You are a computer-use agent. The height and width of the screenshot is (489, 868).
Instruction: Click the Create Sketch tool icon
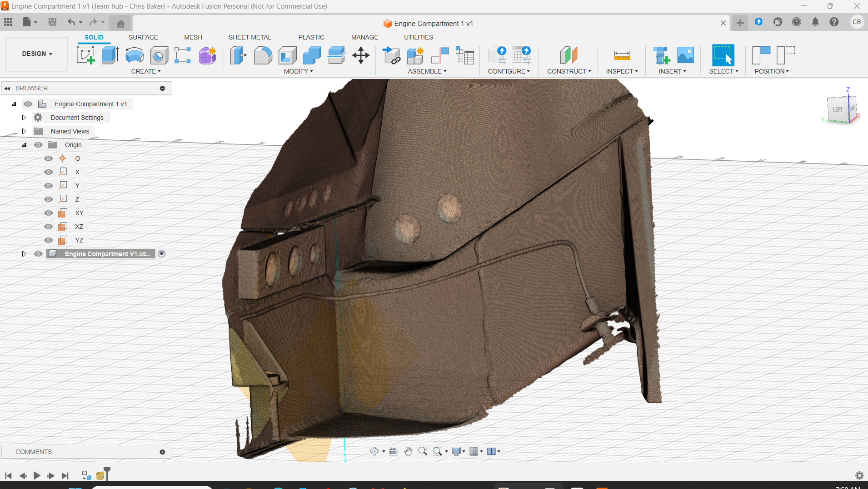[85, 55]
